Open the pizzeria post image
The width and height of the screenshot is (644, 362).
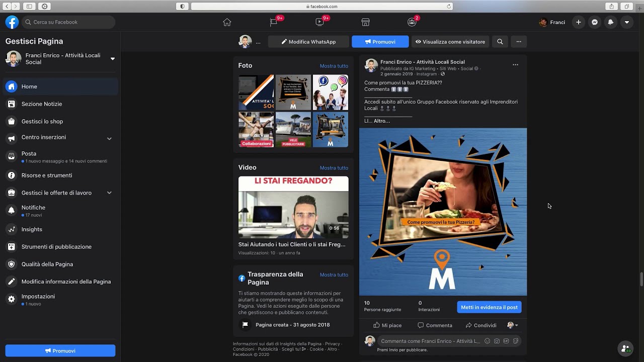(443, 212)
